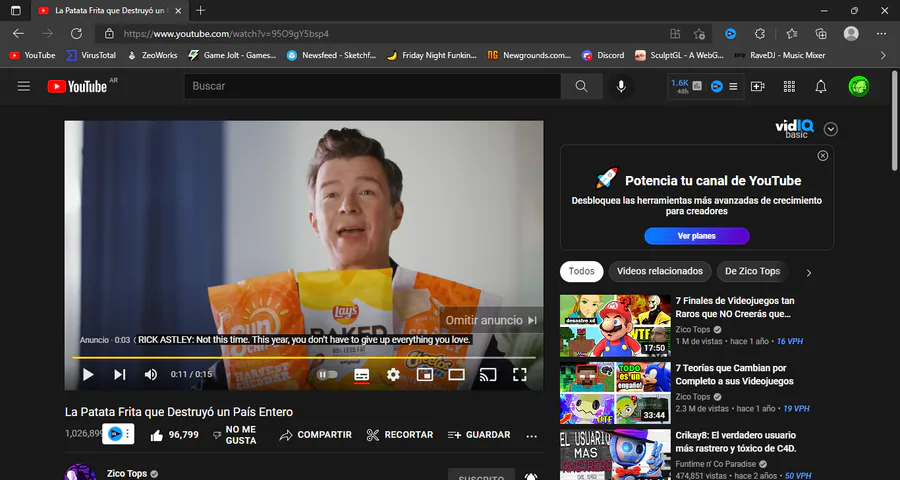Open Edge collections icon
Viewport: 900px width, 480px height.
[821, 34]
